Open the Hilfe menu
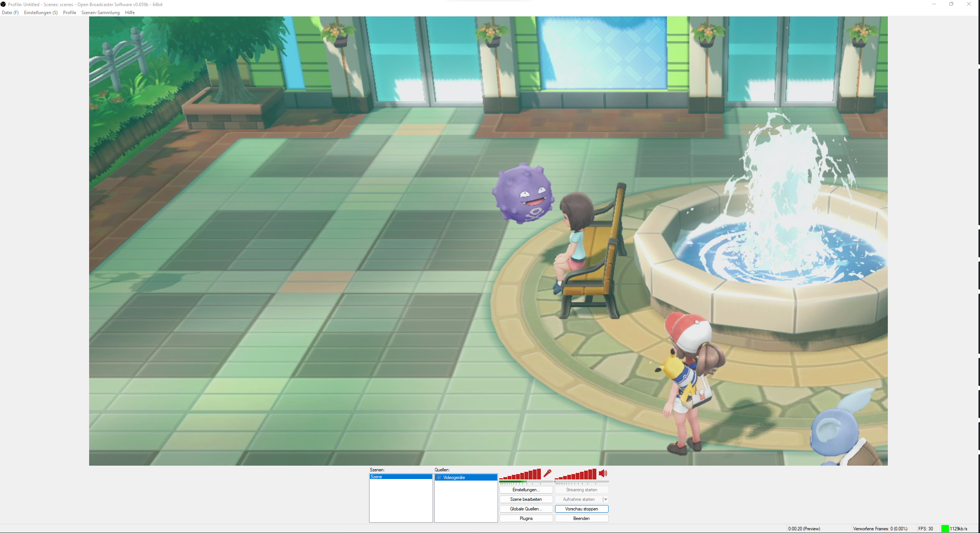The image size is (980, 533). 130,13
